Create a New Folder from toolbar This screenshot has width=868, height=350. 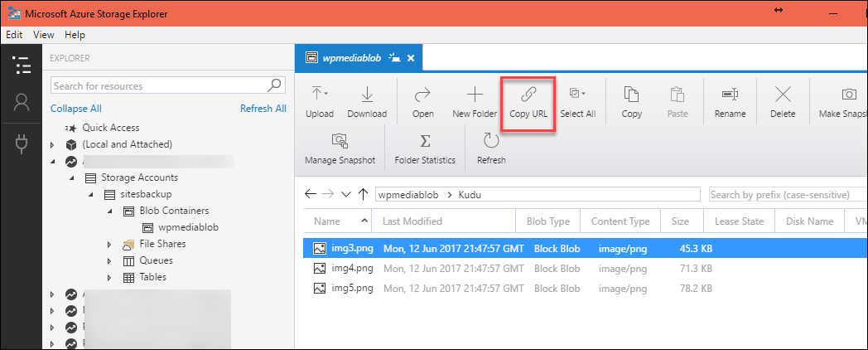[x=475, y=102]
